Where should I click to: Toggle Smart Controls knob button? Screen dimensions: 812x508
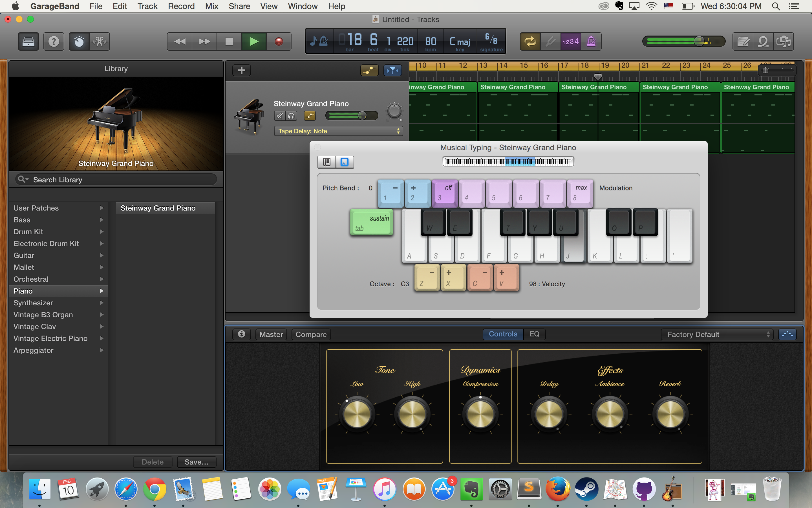coord(79,42)
